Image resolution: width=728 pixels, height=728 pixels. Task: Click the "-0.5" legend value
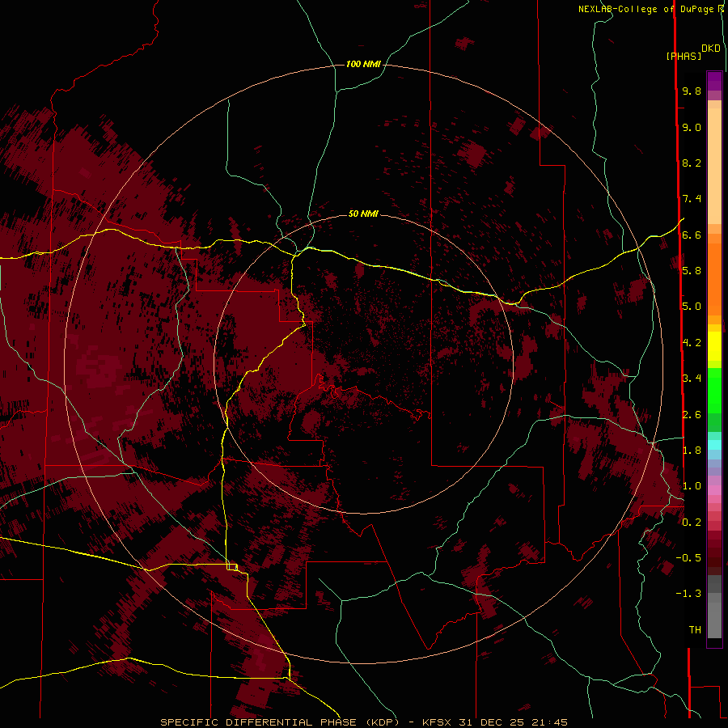coord(688,558)
